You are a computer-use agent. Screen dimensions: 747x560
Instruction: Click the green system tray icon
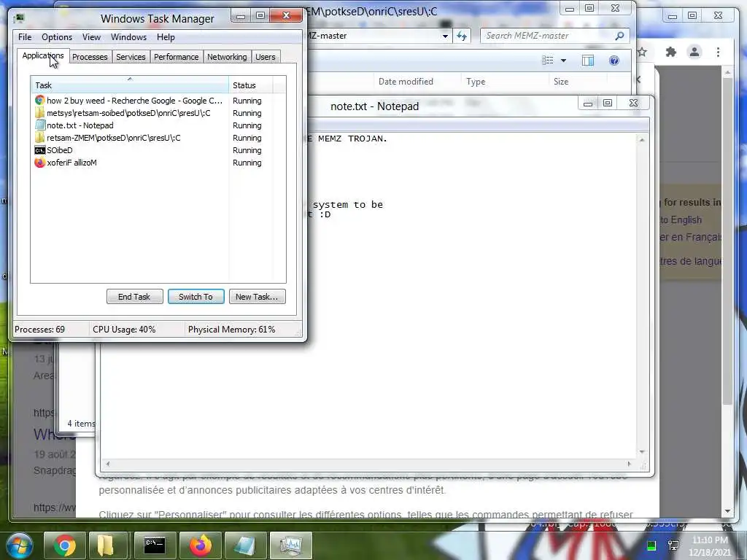pos(651,545)
